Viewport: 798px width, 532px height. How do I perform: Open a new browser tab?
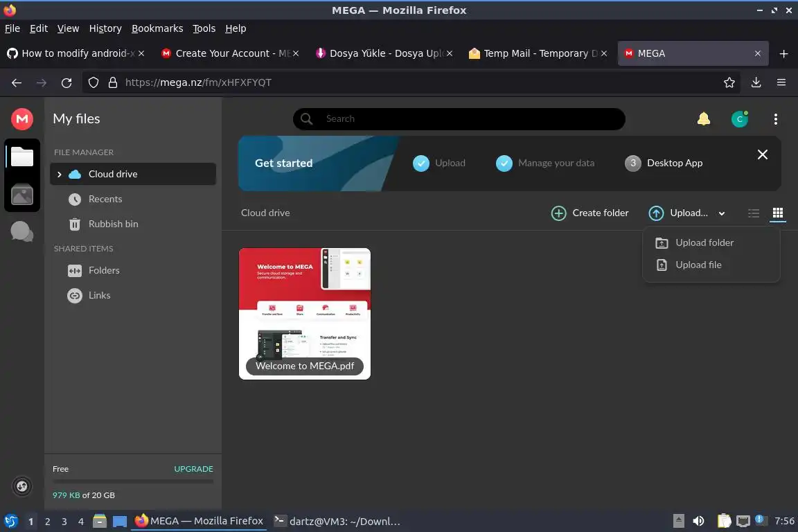click(x=783, y=53)
